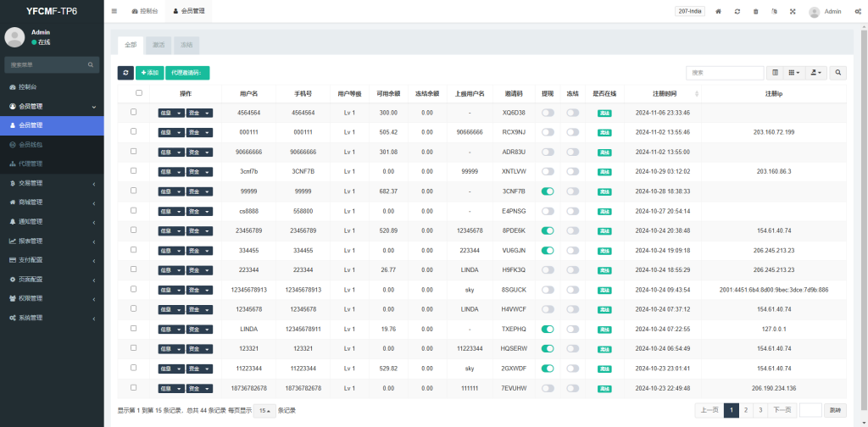Click the green 添加 button
The image size is (868, 427).
click(149, 74)
